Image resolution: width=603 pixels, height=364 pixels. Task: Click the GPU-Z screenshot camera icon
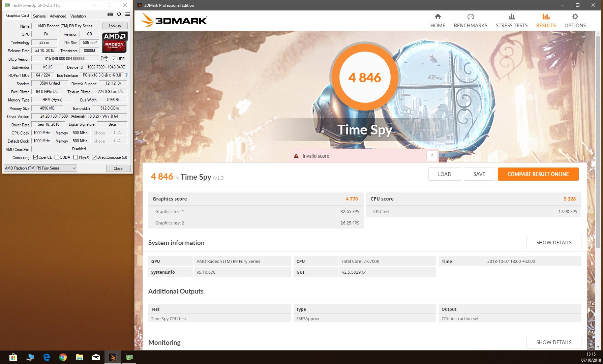coord(110,14)
